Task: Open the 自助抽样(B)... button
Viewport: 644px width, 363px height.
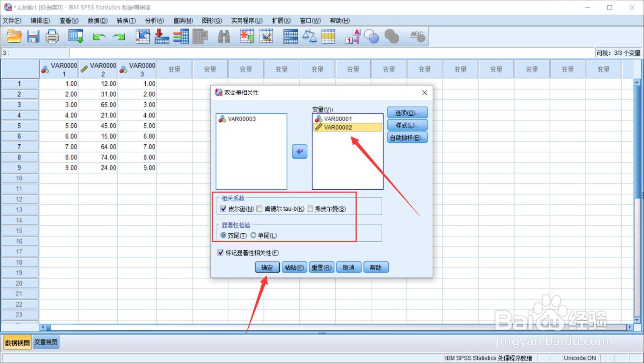Action: pyautogui.click(x=407, y=138)
